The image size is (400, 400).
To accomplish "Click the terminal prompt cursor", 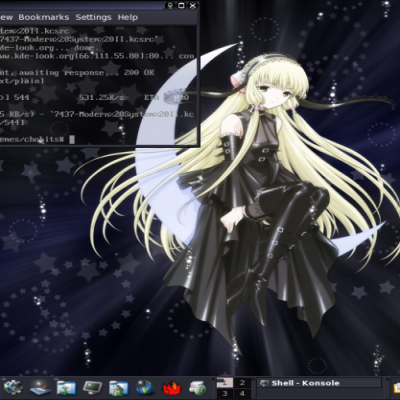I will coord(72,139).
